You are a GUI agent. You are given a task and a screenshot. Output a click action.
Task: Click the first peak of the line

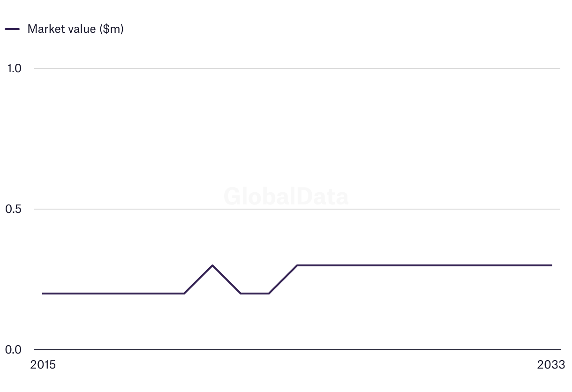(x=212, y=265)
